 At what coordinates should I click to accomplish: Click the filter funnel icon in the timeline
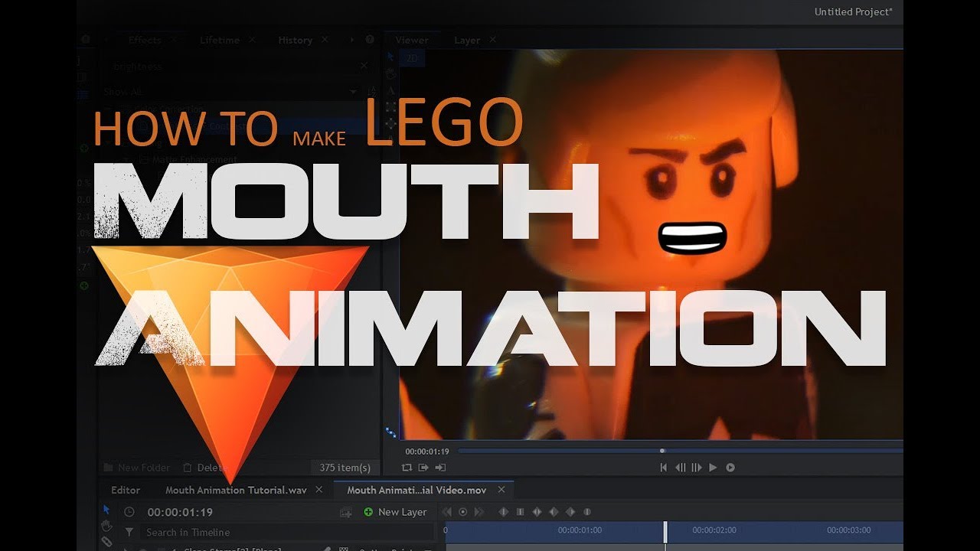(x=129, y=532)
